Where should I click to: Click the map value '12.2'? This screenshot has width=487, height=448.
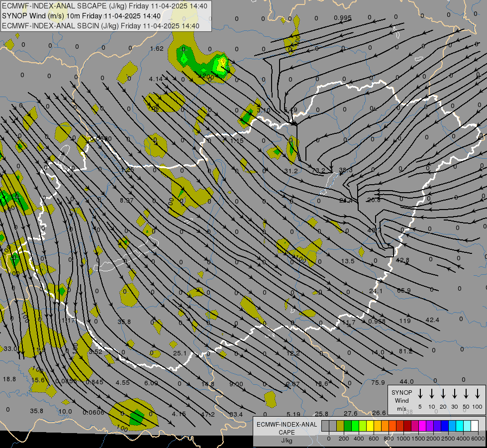click(x=293, y=353)
